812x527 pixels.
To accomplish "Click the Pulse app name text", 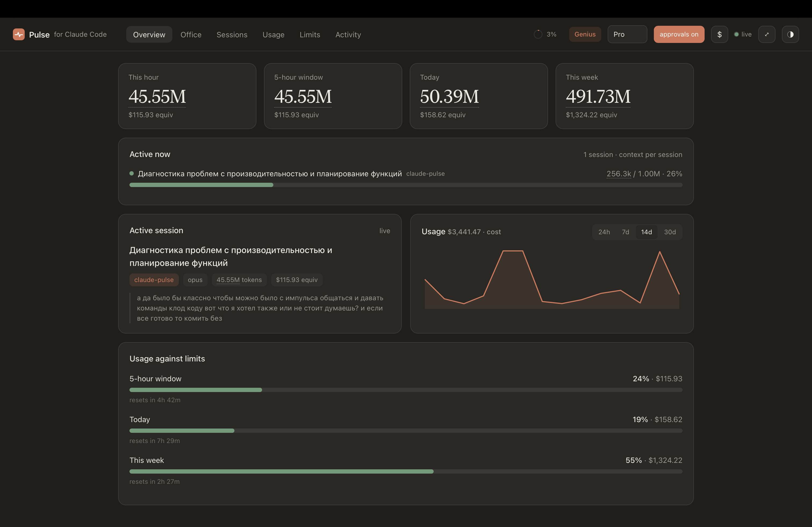I will 39,35.
